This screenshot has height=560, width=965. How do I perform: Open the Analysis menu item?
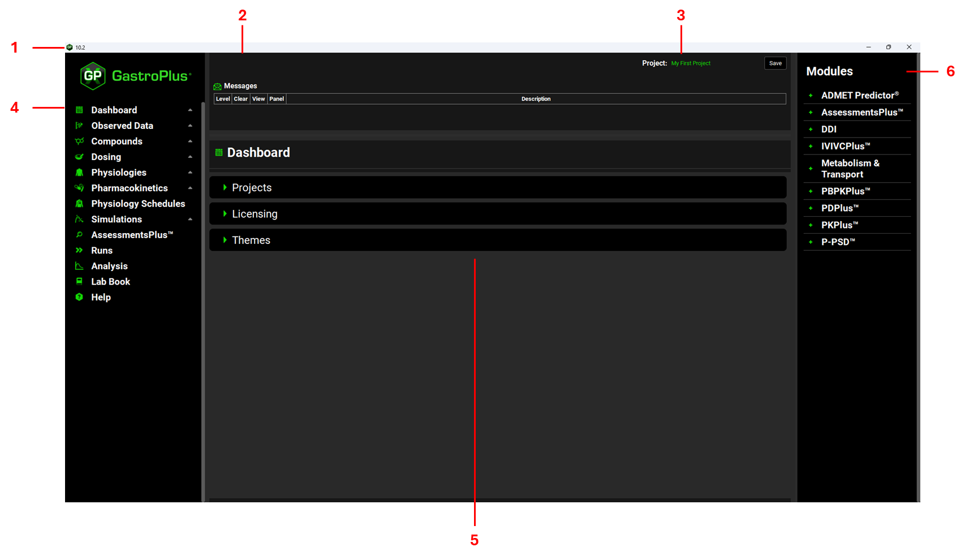tap(109, 266)
